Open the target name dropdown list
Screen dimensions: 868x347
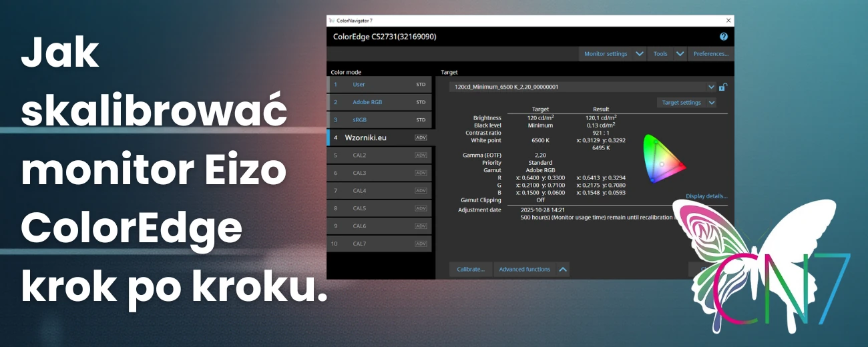click(x=711, y=87)
